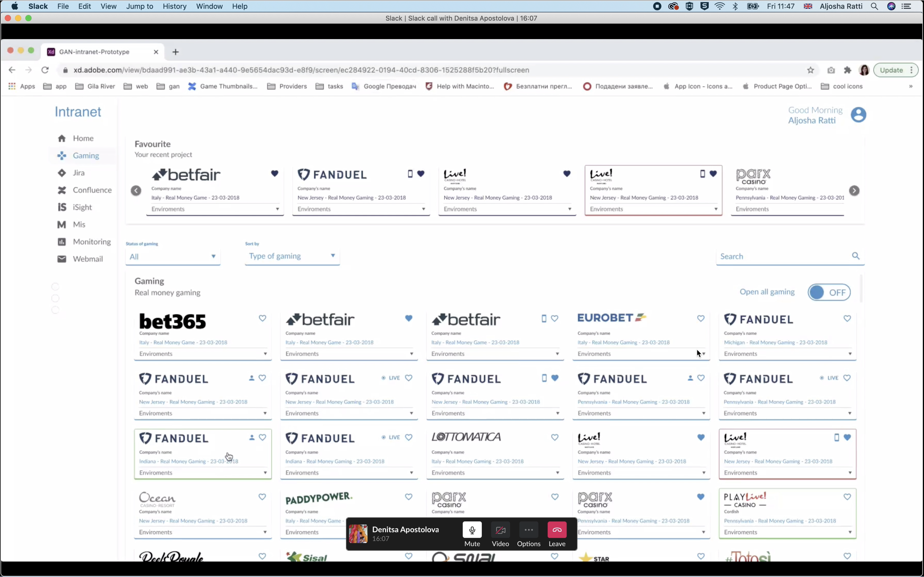Image resolution: width=924 pixels, height=577 pixels.
Task: Bookmark page with the star icon
Action: (x=810, y=70)
